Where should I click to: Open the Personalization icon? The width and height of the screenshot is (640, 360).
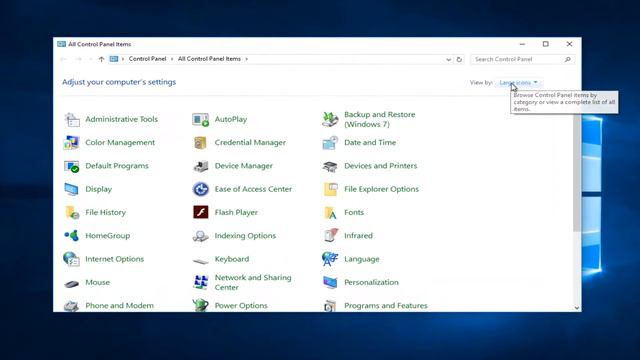pos(330,282)
